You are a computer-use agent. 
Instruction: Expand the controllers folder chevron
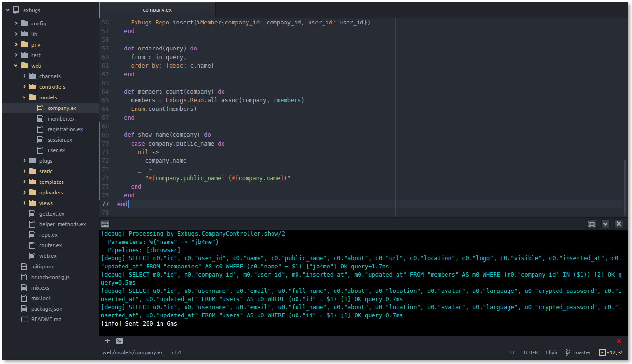coord(24,86)
